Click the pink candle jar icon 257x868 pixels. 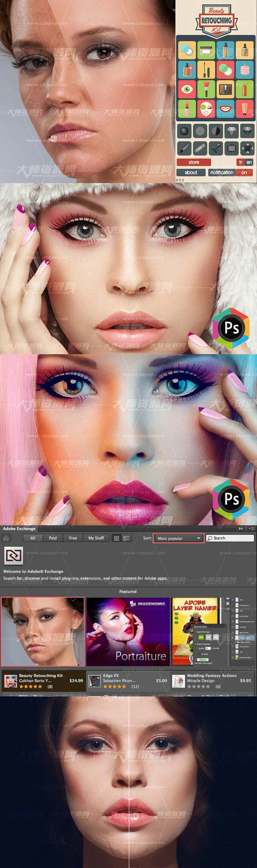pyautogui.click(x=244, y=69)
